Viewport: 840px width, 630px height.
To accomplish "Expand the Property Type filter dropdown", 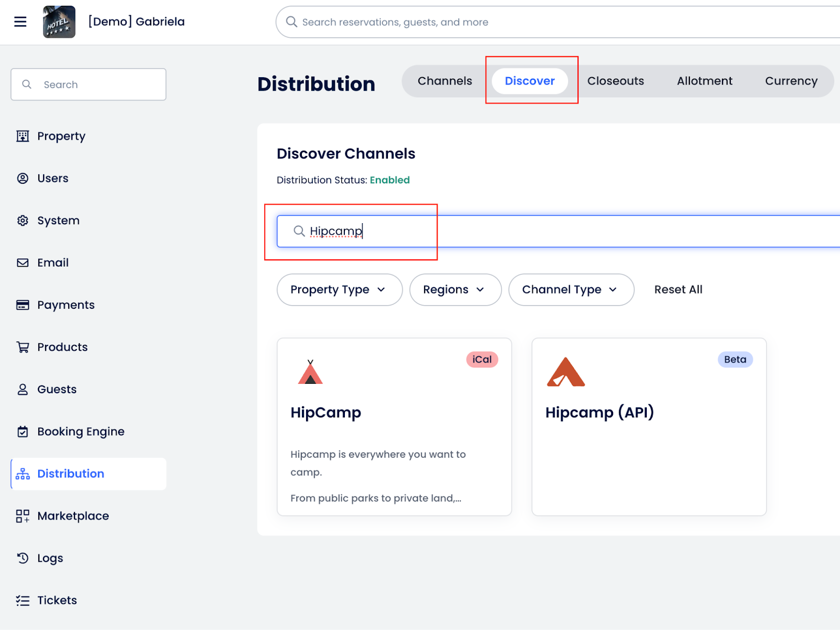I will tap(340, 290).
